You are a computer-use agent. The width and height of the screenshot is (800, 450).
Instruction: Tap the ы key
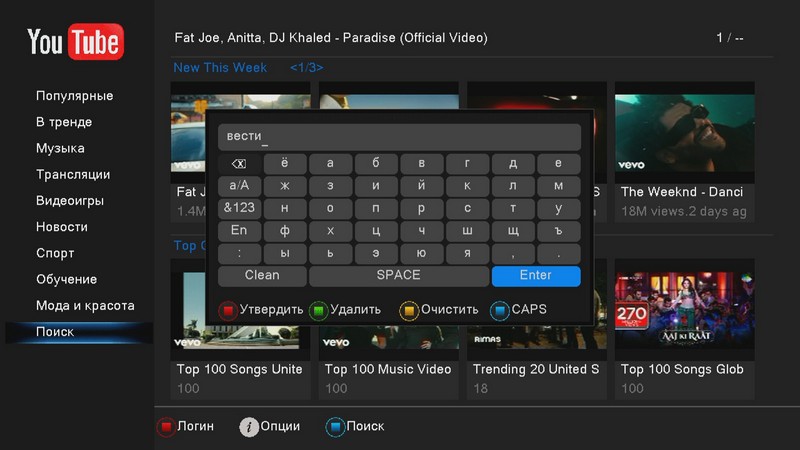[x=285, y=254]
